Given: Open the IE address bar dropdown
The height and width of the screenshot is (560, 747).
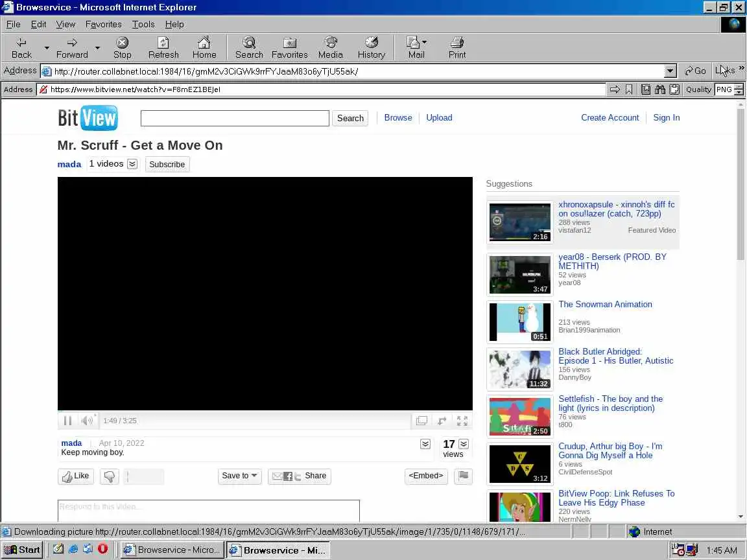Looking at the screenshot, I should [670, 71].
